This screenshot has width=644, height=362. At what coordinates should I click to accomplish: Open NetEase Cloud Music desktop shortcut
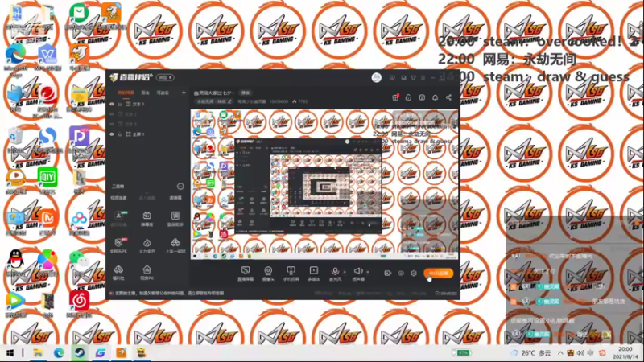(79, 304)
